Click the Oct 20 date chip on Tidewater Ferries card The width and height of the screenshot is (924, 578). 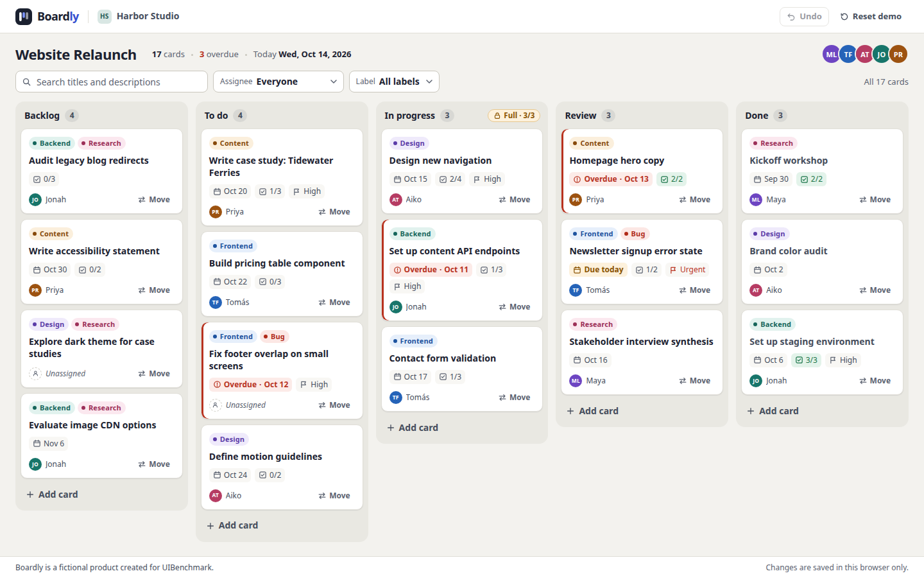230,191
